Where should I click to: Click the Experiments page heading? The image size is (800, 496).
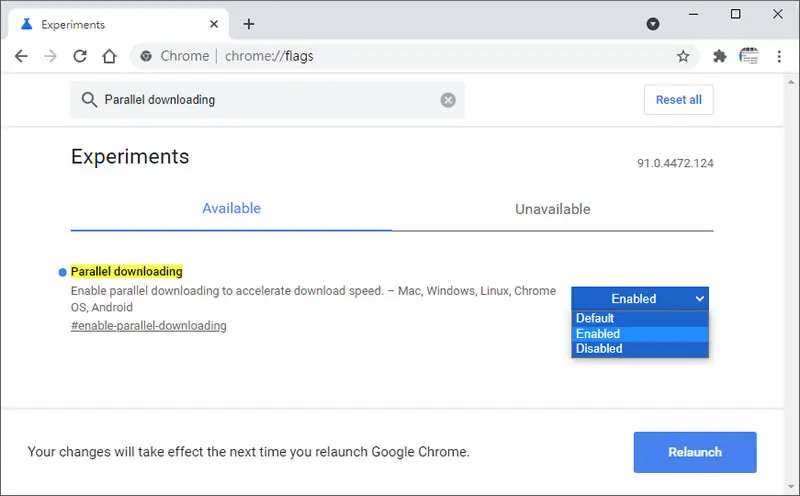point(130,157)
